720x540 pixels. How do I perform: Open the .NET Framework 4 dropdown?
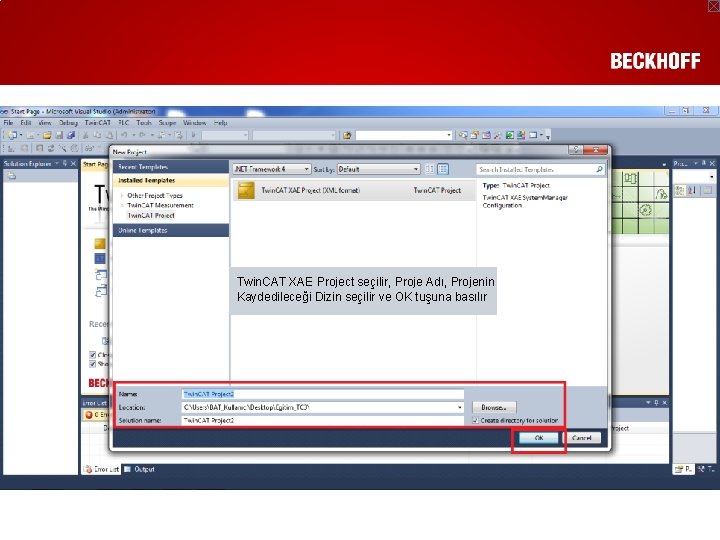[306, 169]
